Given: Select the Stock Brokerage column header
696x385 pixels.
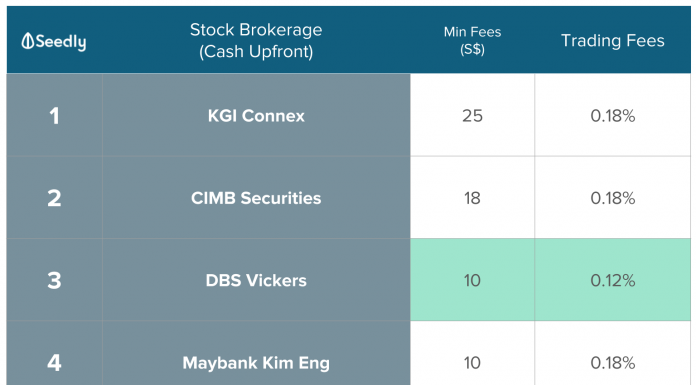Looking at the screenshot, I should pyautogui.click(x=256, y=40).
